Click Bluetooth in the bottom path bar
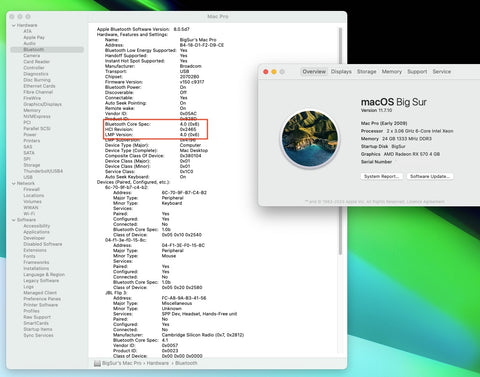480x377 pixels. coord(186,363)
